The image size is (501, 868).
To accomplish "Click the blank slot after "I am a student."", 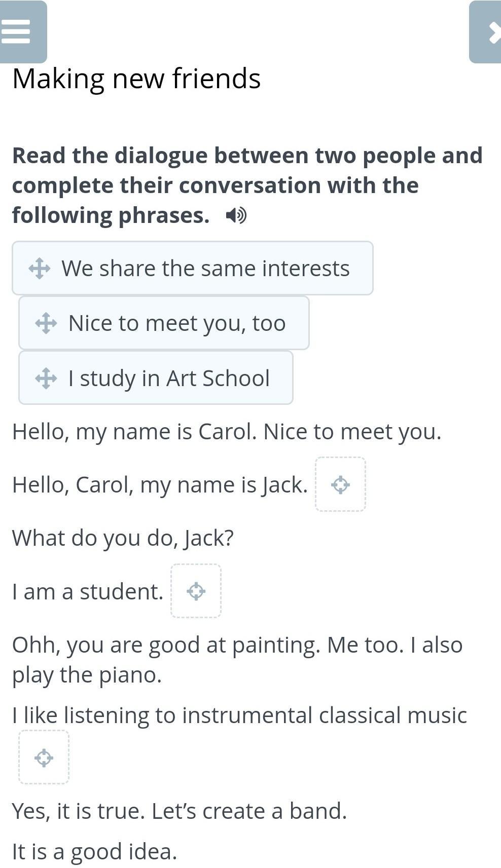I will pyautogui.click(x=196, y=591).
